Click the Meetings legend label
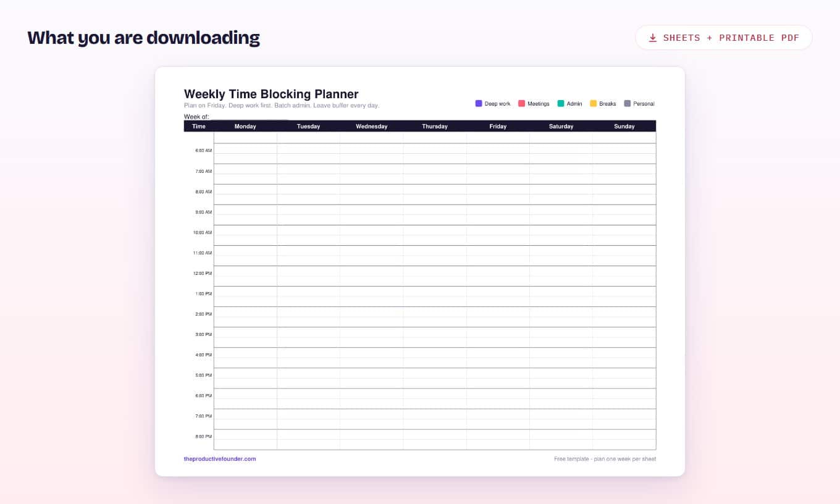The height and width of the screenshot is (504, 840). pyautogui.click(x=539, y=104)
